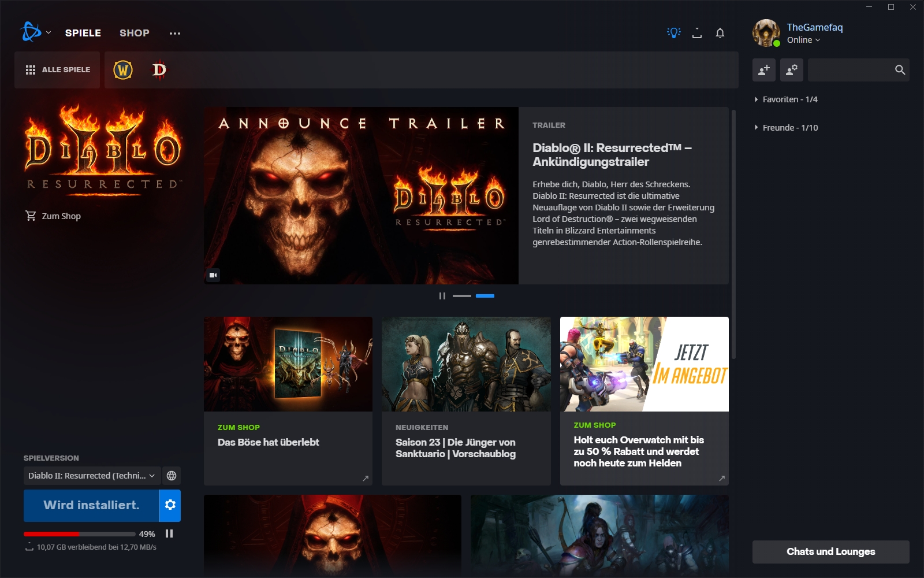
Task: Click the shopping cart Zum Shop icon
Action: coord(31,216)
